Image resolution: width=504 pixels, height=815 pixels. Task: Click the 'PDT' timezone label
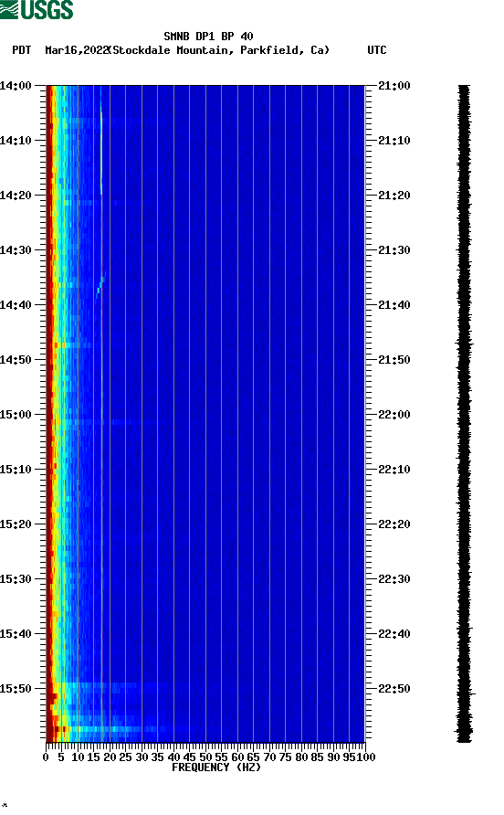point(21,50)
